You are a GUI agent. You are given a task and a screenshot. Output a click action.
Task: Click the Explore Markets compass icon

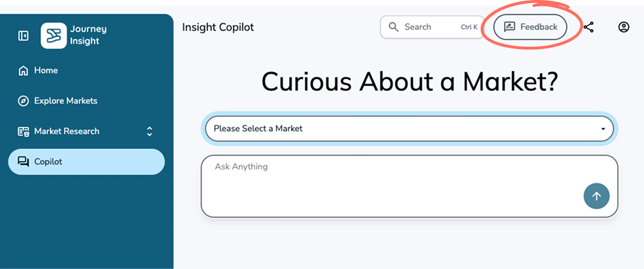[23, 101]
